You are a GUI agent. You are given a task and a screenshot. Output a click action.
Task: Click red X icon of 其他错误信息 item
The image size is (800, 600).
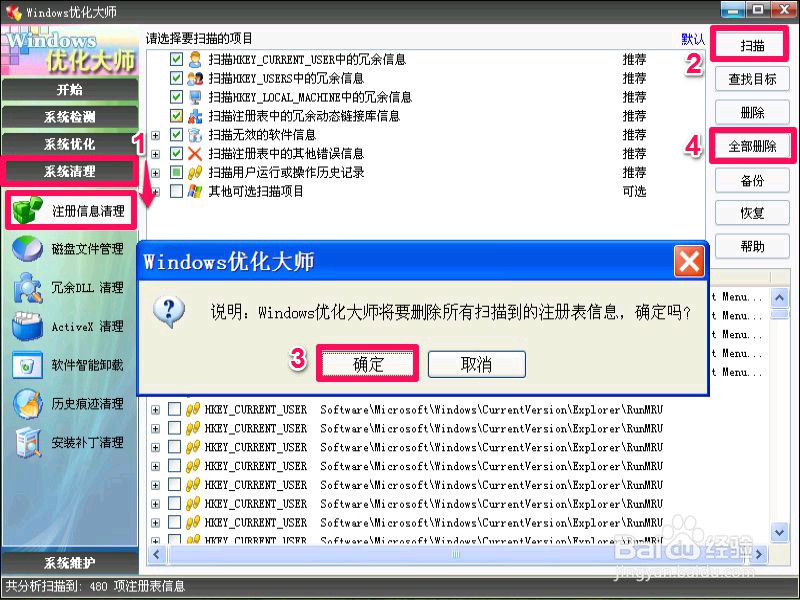(x=195, y=154)
